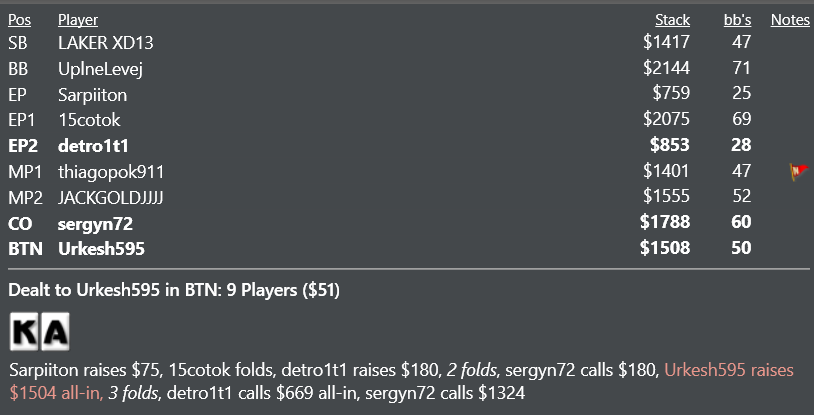
Task: Select player Sarpiiton in EP
Action: click(92, 95)
